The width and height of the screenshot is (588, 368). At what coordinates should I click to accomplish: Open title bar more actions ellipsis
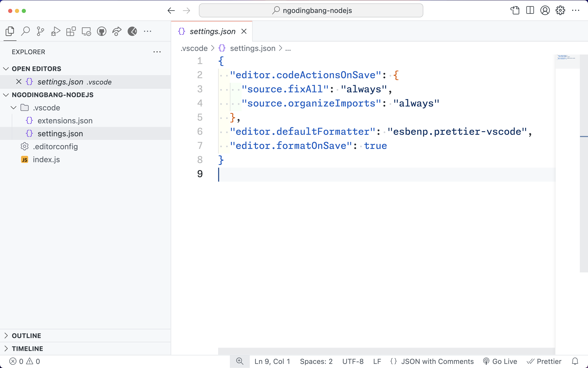coord(576,10)
